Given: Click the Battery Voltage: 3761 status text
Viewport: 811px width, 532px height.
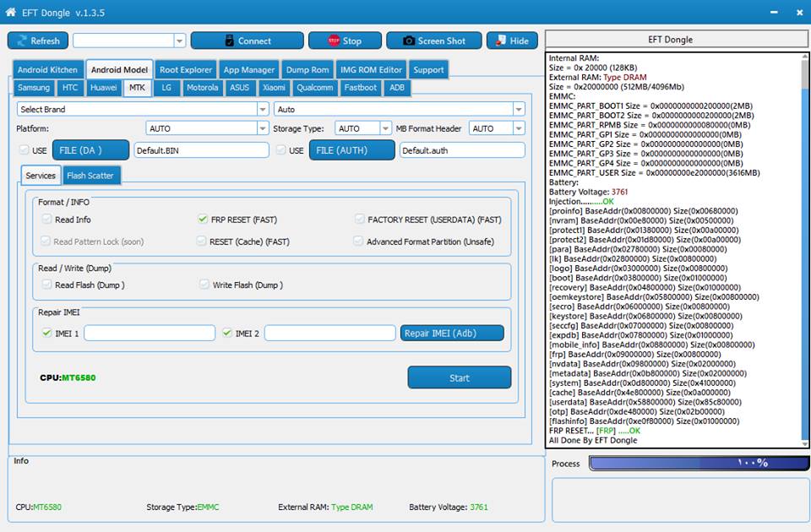Looking at the screenshot, I should point(449,508).
